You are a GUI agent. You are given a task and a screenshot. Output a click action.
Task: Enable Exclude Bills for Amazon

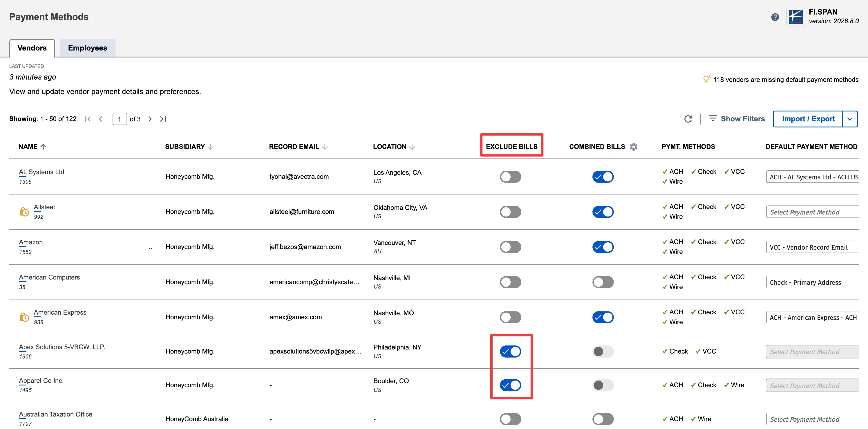(511, 247)
